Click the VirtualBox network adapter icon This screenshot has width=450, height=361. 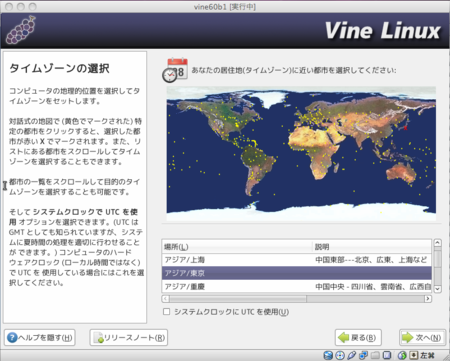coord(363,355)
